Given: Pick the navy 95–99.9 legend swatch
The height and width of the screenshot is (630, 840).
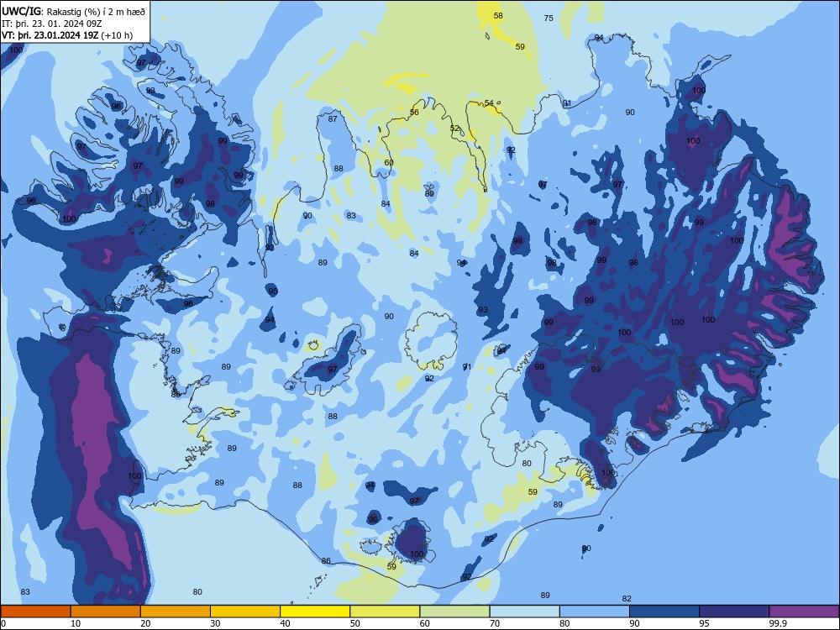Looking at the screenshot, I should (x=734, y=612).
